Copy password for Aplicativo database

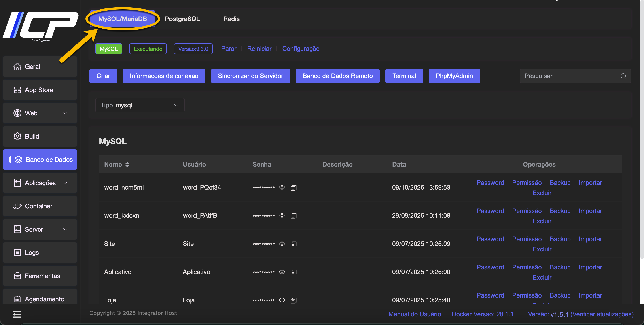[294, 272]
